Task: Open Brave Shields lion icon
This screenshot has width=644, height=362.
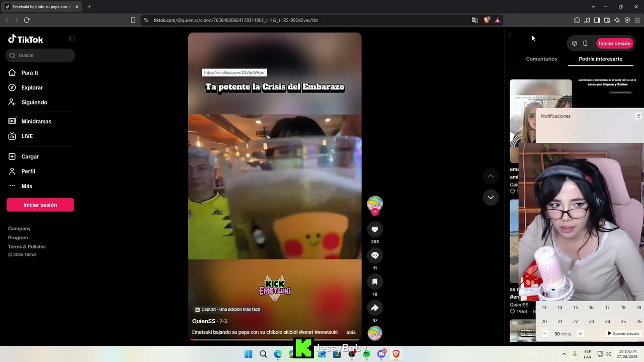Action: [487, 20]
